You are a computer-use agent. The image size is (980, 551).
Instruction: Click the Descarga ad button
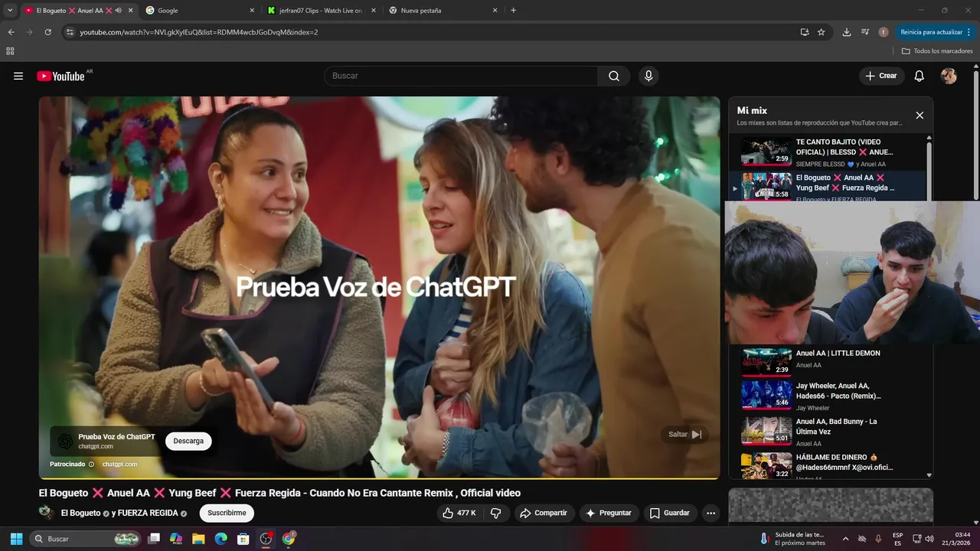click(188, 441)
